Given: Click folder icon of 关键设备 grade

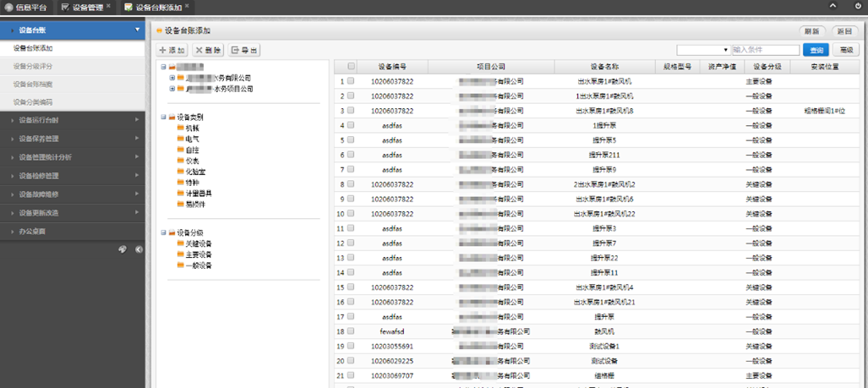Looking at the screenshot, I should point(181,243).
